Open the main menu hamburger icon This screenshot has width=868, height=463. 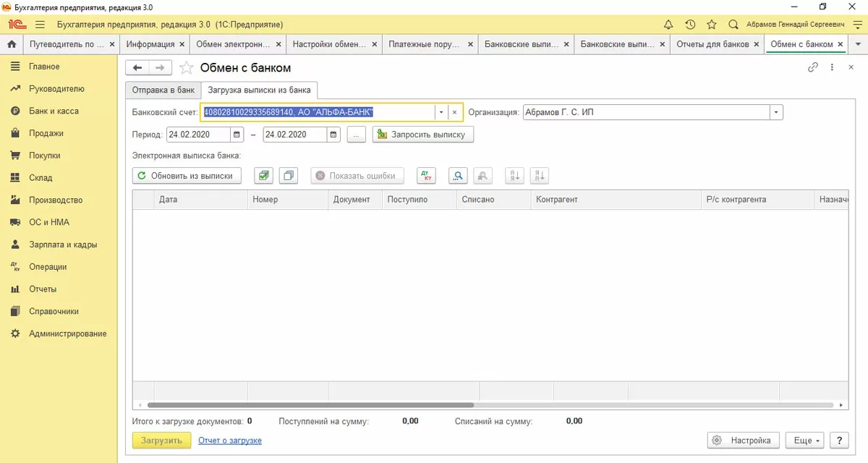click(40, 25)
